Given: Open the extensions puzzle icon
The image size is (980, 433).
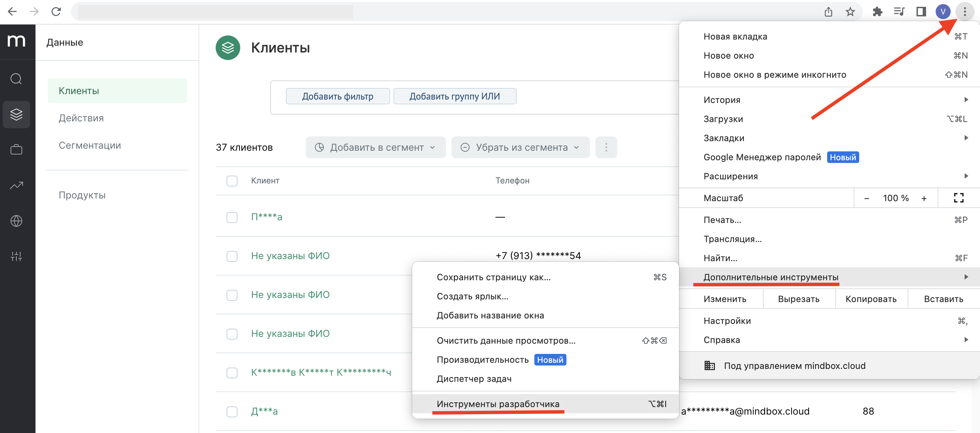Looking at the screenshot, I should pos(877,12).
